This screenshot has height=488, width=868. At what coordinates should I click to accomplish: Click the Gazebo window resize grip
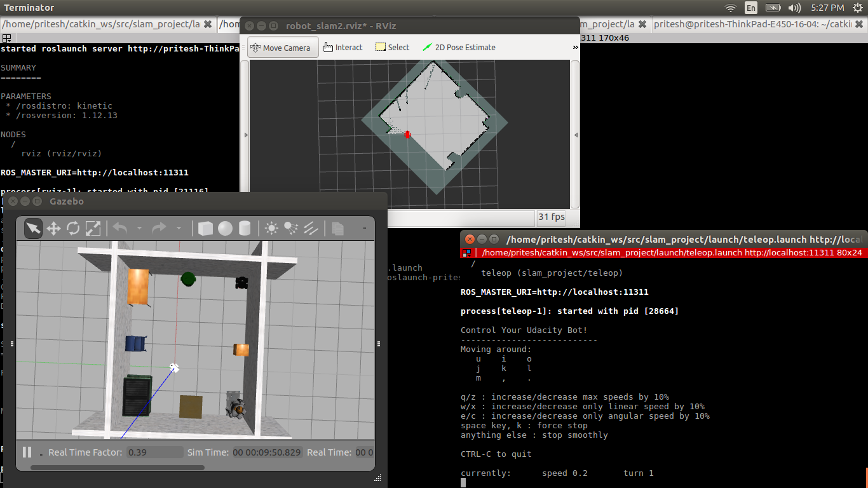point(378,478)
